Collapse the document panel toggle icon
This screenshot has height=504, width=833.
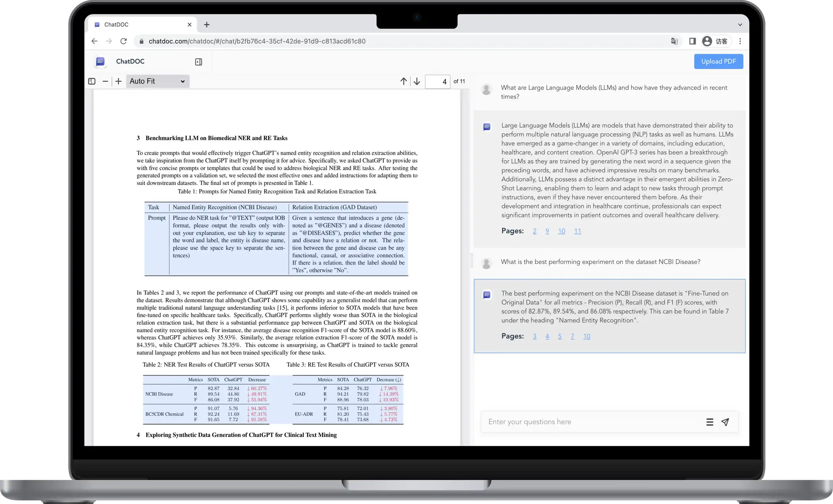coord(198,61)
